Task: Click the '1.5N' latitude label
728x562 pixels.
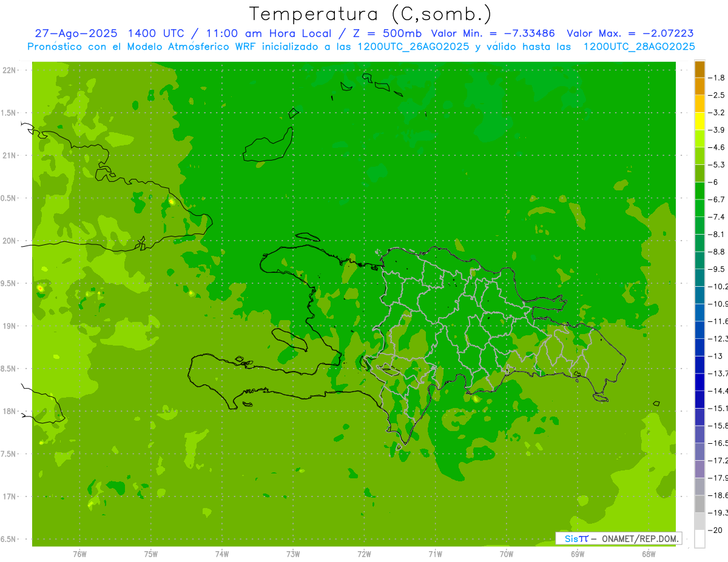Action: 8,113
